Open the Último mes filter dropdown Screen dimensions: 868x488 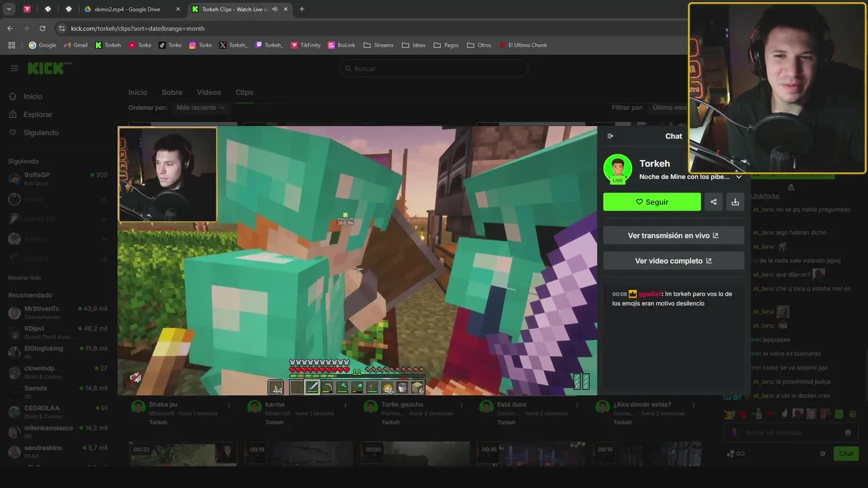[669, 108]
